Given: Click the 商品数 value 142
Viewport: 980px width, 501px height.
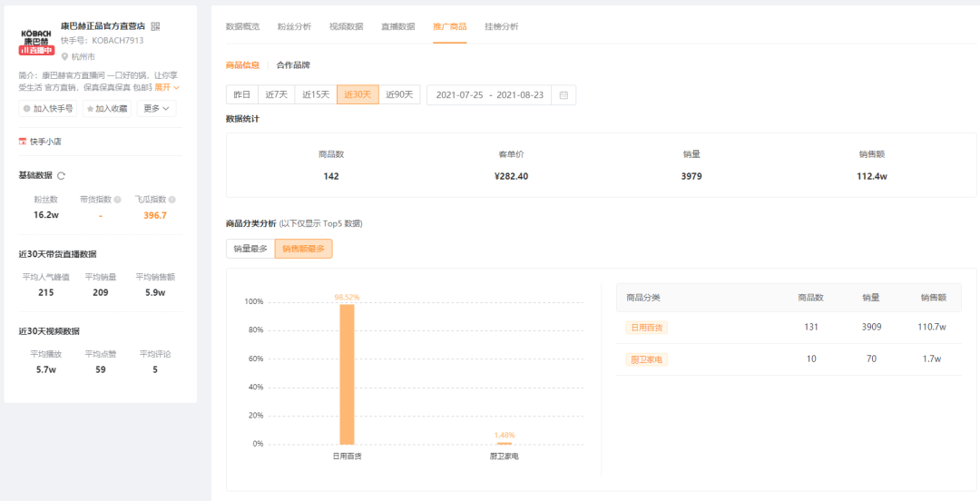Looking at the screenshot, I should coord(331,176).
